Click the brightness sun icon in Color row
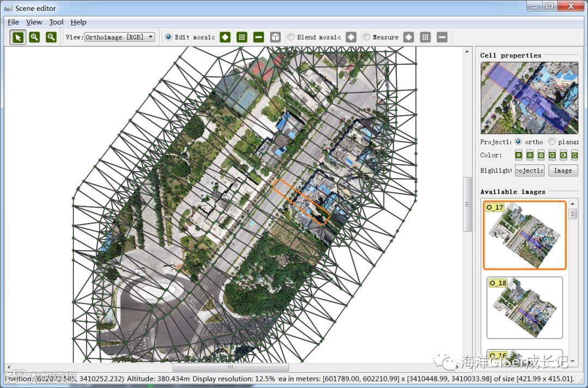Viewport: 588px width, 388px height. 530,155
